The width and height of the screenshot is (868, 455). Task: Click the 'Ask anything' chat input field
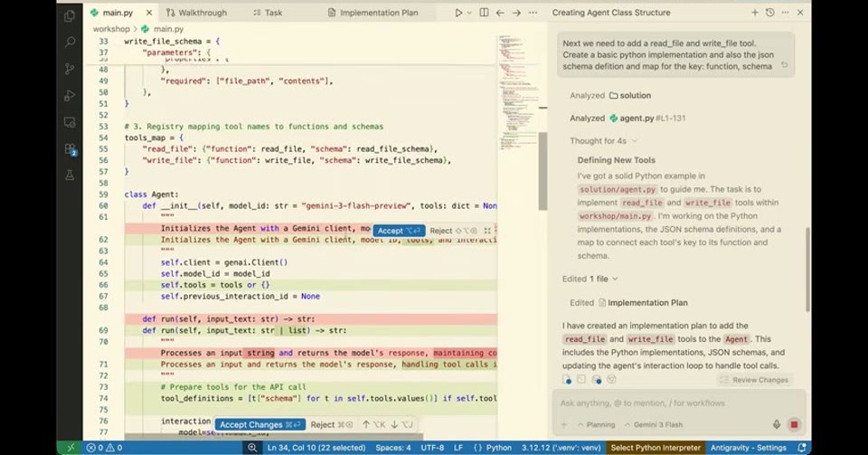(x=678, y=403)
